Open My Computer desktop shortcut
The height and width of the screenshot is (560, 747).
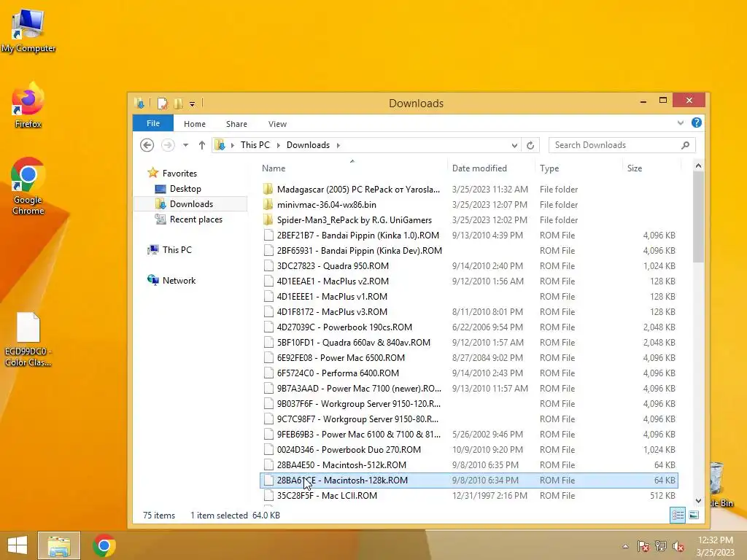(28, 31)
